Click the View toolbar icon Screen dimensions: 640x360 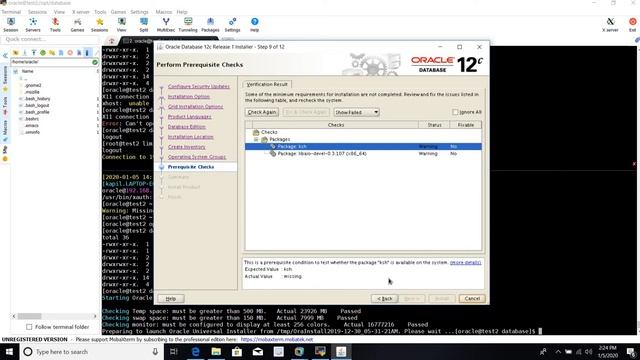click(x=122, y=24)
